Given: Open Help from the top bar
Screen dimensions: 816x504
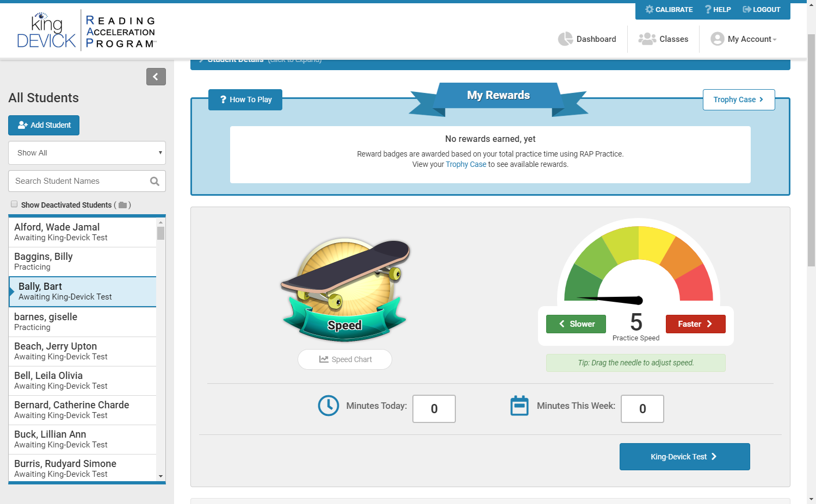Looking at the screenshot, I should [x=718, y=10].
